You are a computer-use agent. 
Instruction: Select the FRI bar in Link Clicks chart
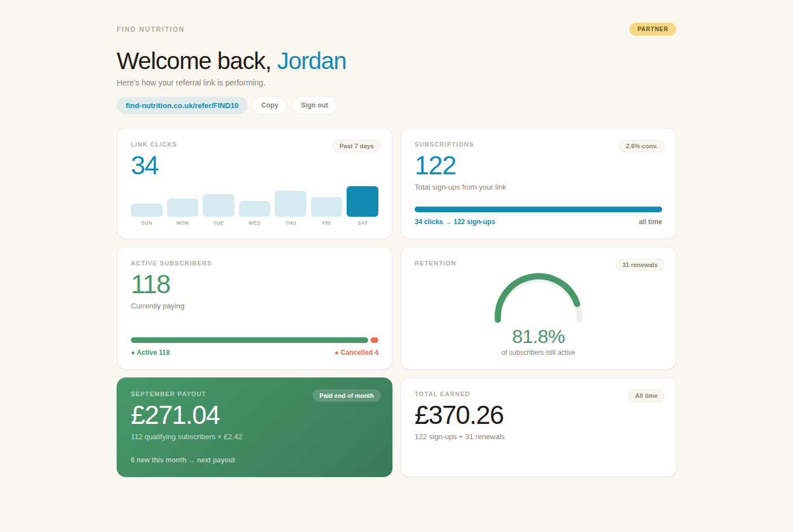326,207
